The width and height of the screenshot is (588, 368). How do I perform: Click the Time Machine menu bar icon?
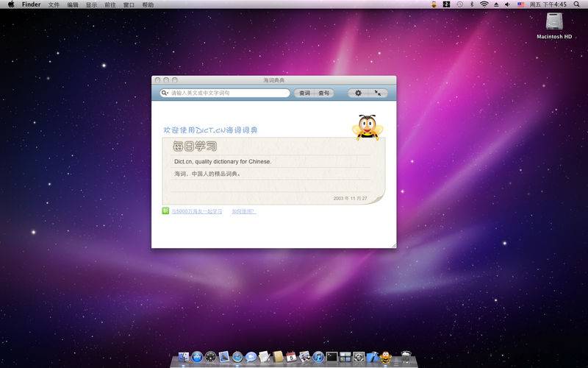[460, 4]
